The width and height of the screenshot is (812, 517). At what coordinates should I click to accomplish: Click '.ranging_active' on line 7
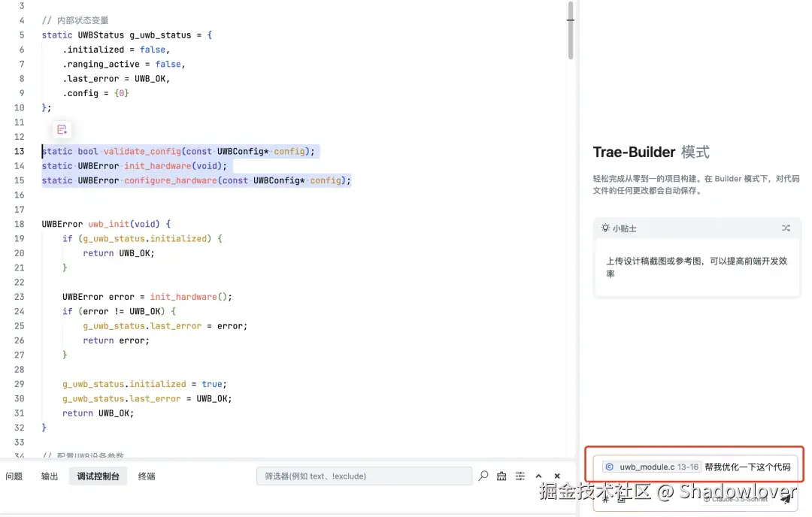(x=101, y=64)
